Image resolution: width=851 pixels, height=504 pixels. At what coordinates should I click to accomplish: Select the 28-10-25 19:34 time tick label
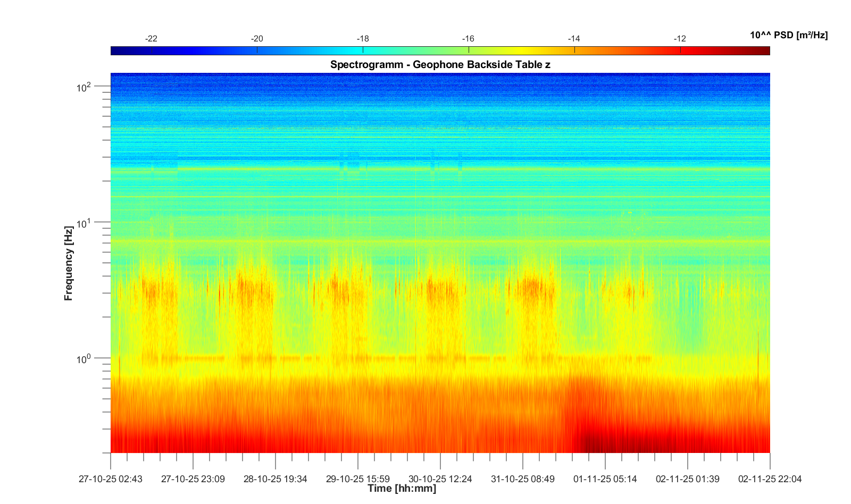point(275,479)
